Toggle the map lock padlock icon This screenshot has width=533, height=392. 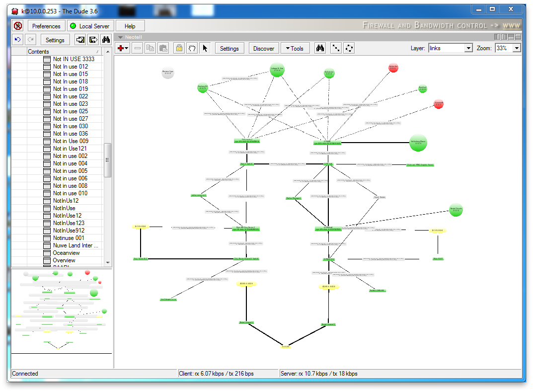179,48
